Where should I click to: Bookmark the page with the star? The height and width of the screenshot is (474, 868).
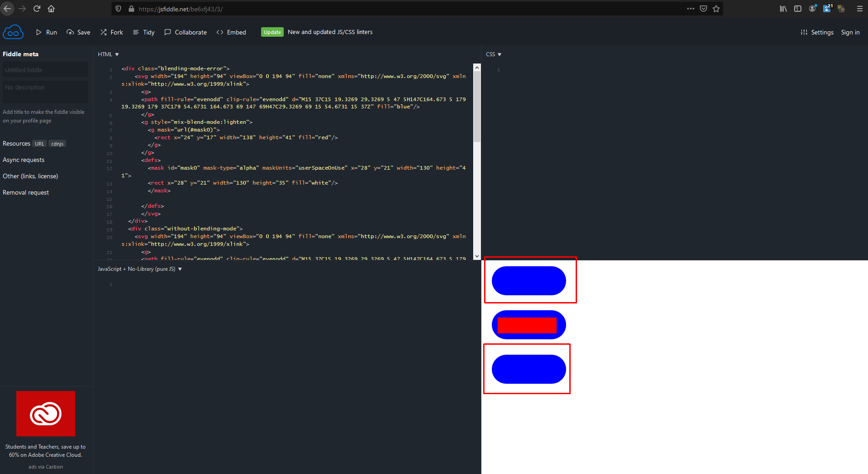[x=716, y=9]
